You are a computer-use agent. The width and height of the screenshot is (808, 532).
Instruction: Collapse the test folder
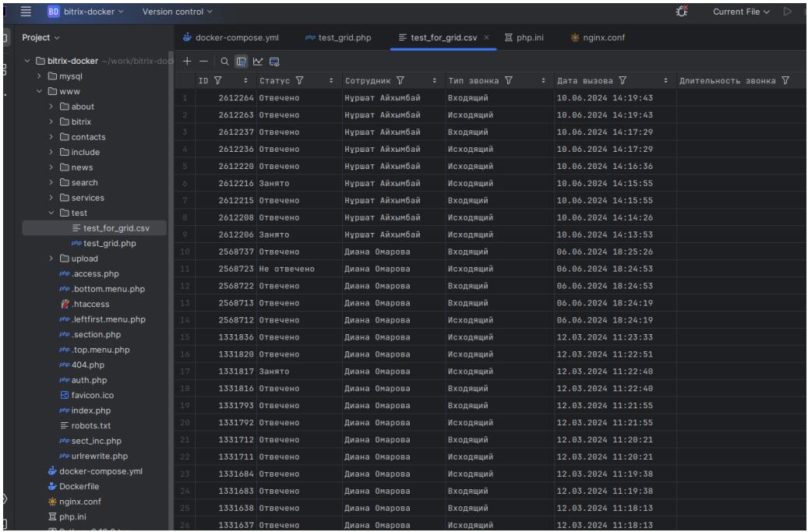point(51,213)
